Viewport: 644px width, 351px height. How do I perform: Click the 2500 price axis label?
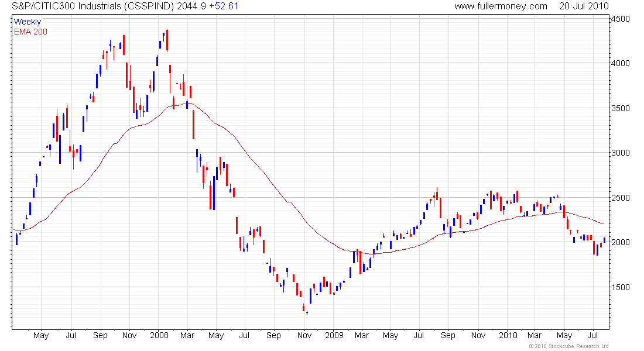click(x=620, y=198)
